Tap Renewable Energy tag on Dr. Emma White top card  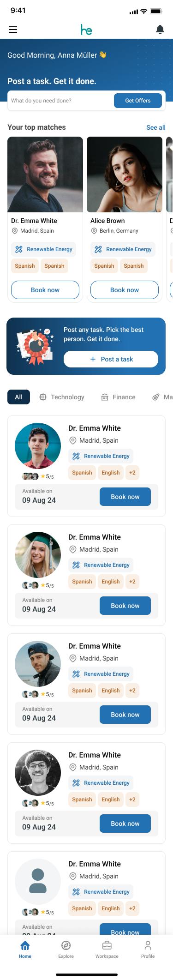point(44,249)
